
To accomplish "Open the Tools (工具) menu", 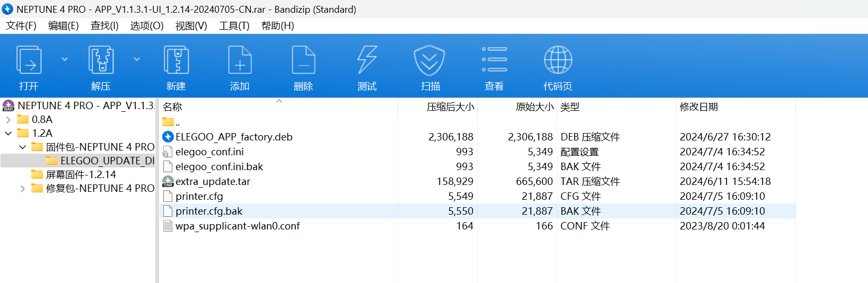I will [234, 26].
